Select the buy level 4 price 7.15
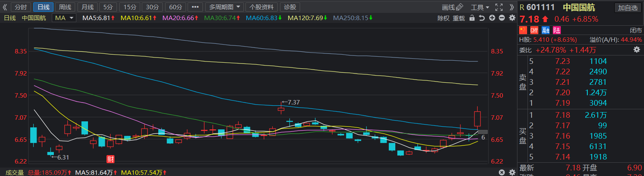The image size is (644, 176). tap(562, 146)
